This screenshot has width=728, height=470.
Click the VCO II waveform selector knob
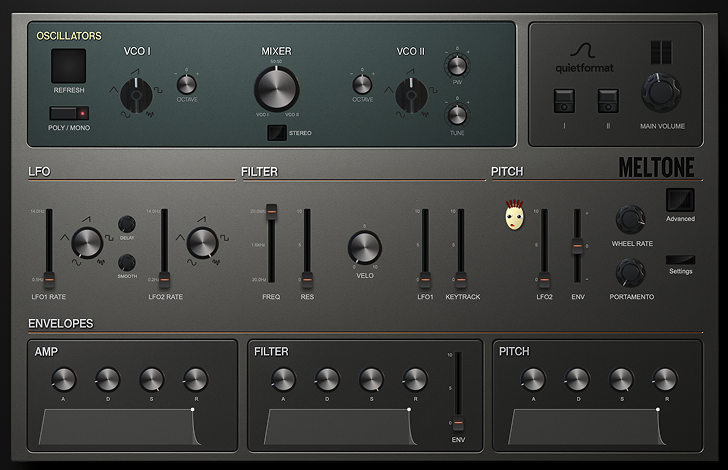click(x=410, y=95)
